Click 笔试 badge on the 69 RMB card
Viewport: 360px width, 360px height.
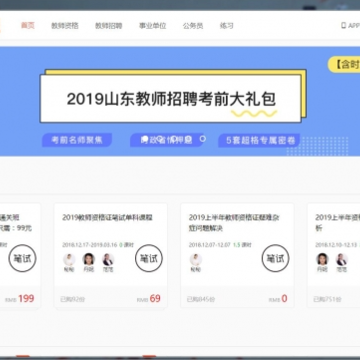(x=149, y=258)
